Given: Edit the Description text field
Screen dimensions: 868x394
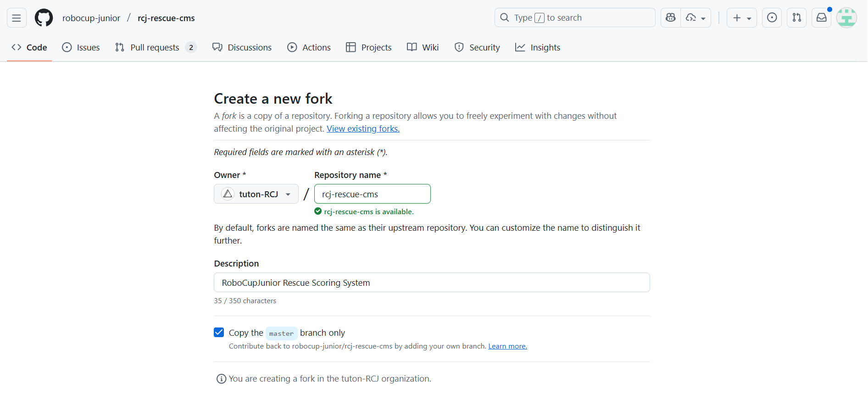Looking at the screenshot, I should pyautogui.click(x=432, y=283).
